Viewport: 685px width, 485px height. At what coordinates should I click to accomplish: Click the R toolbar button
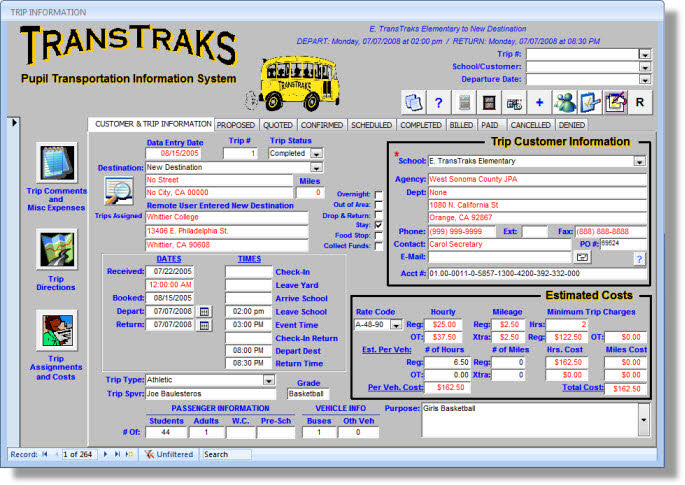point(640,102)
